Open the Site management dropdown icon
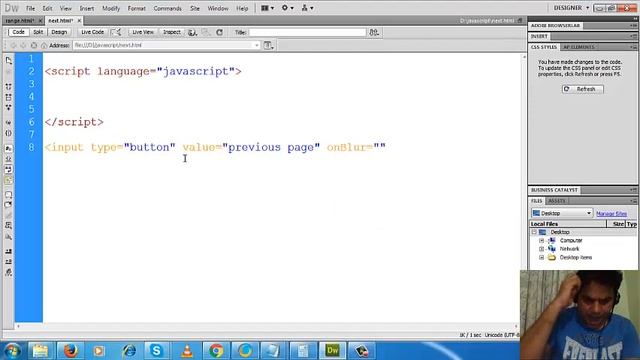 point(307,8)
